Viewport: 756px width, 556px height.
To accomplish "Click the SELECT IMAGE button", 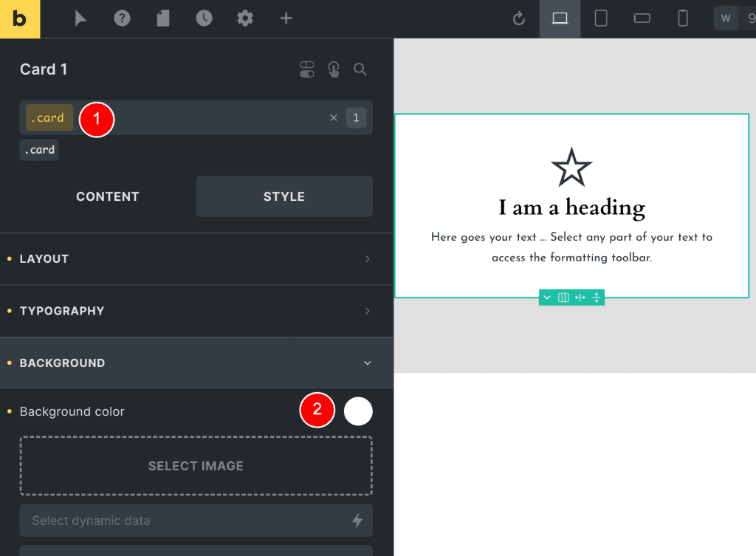I will coord(196,466).
